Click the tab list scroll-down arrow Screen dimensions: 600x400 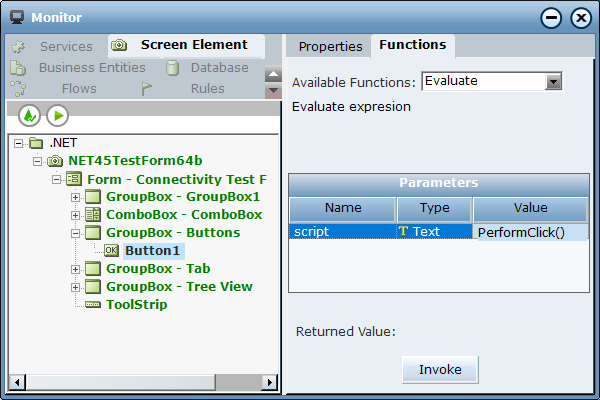(x=273, y=91)
